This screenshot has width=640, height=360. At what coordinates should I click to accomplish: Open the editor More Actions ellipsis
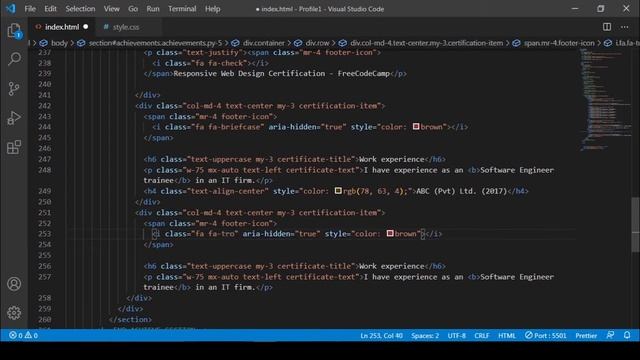[624, 27]
